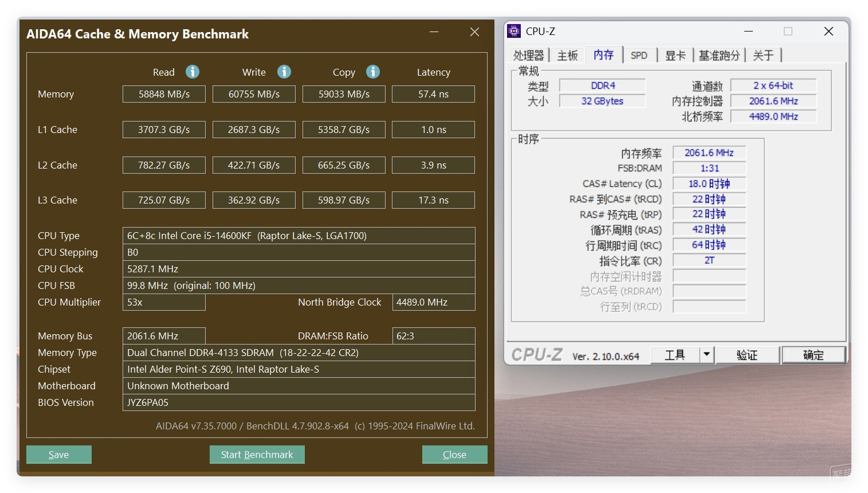Click CPU Clock value 5287.1 MHz
This screenshot has width=868, height=493.
299,269
